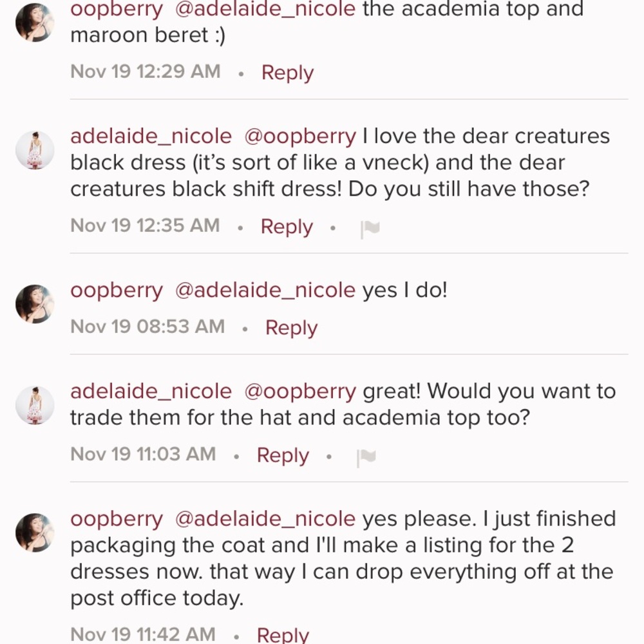Click oopberry's avatar beside the packaging comment

35,532
